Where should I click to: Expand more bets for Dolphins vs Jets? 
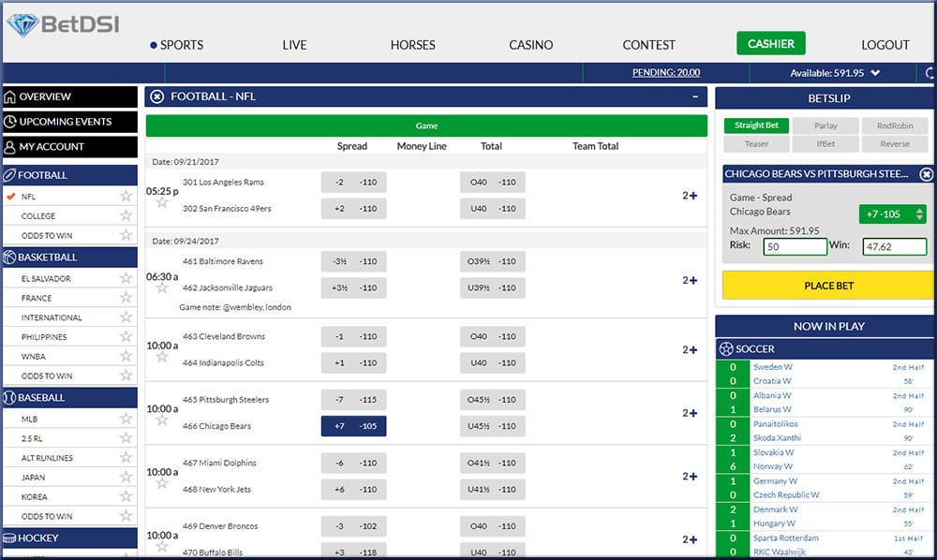pos(690,477)
